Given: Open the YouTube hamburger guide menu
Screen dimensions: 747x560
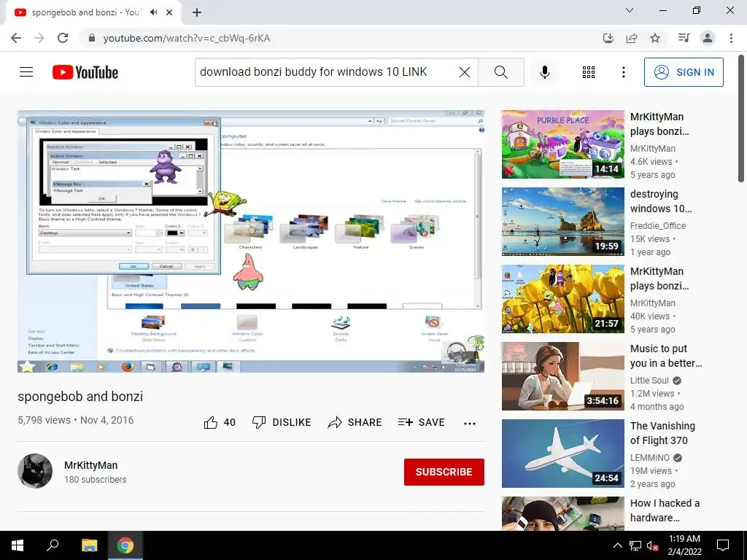Looking at the screenshot, I should [26, 72].
